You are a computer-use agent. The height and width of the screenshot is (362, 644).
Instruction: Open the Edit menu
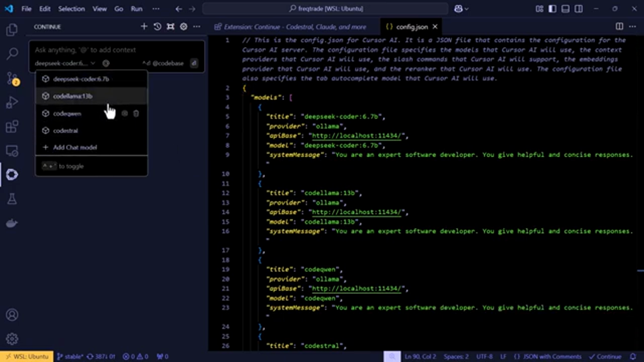[45, 9]
